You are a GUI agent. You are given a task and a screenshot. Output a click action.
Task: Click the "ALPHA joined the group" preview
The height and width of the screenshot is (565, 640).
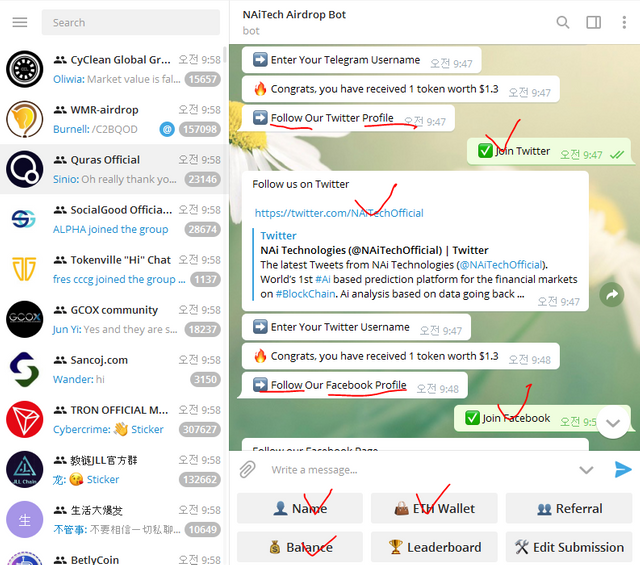(110, 229)
